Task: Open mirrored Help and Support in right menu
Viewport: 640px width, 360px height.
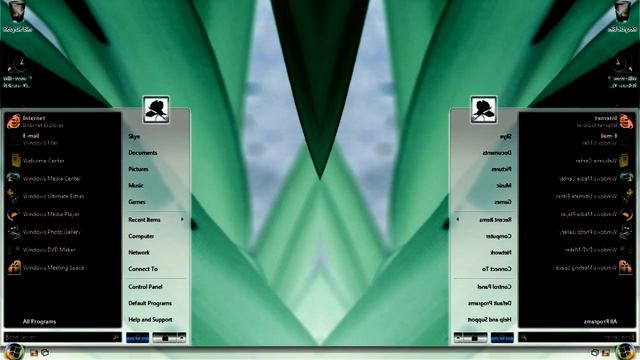Action: [x=489, y=319]
